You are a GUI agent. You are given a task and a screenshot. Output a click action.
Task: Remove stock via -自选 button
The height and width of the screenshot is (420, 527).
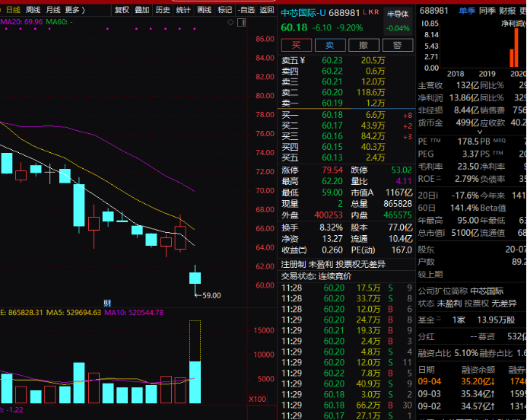(246, 10)
